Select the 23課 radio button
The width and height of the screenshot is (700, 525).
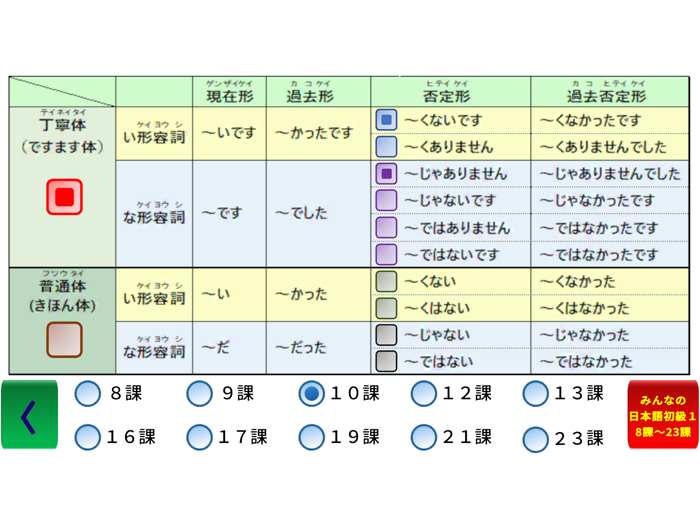[535, 439]
